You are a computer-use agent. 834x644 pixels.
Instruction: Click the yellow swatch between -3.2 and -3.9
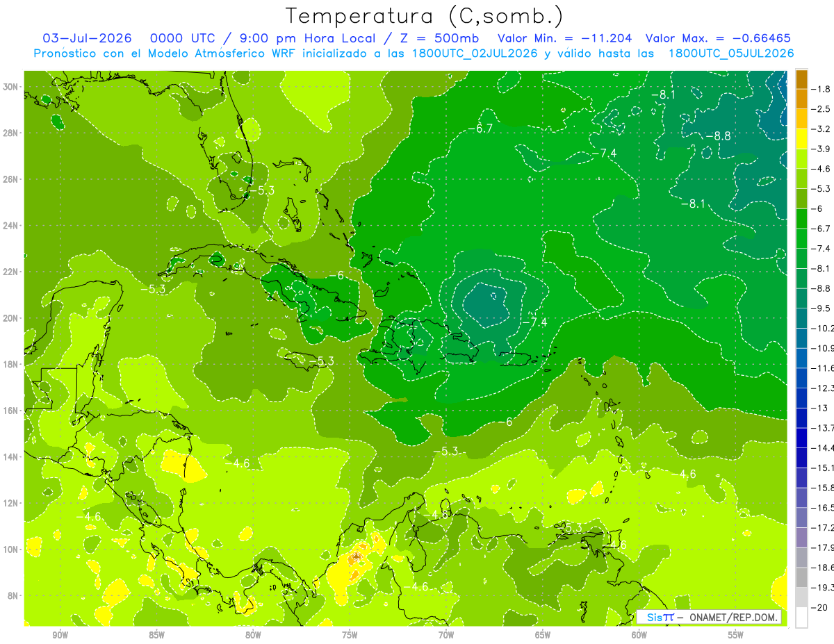801,139
